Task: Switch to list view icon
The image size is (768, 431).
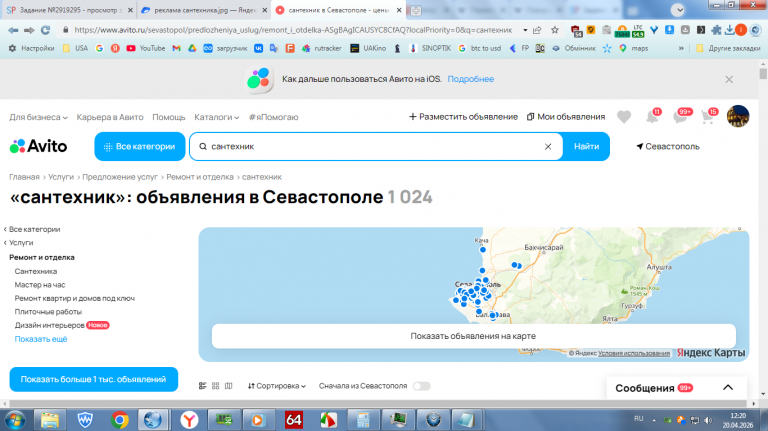Action: pos(202,386)
